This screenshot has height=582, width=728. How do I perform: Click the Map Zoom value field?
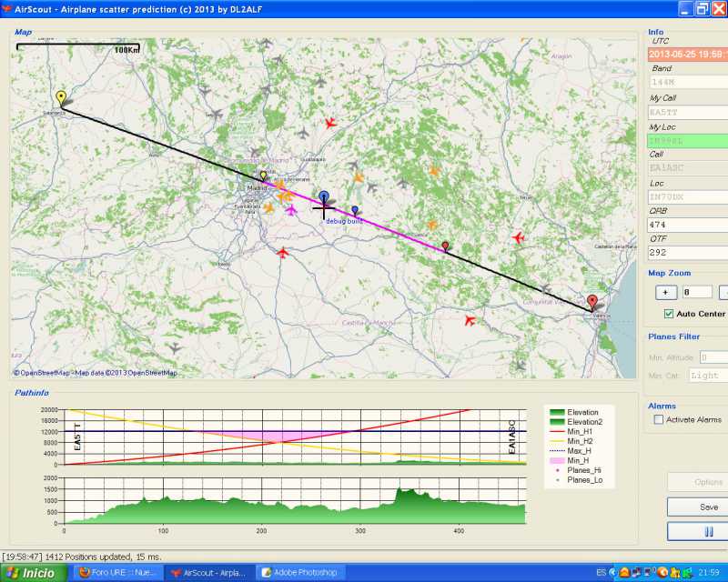pyautogui.click(x=697, y=292)
